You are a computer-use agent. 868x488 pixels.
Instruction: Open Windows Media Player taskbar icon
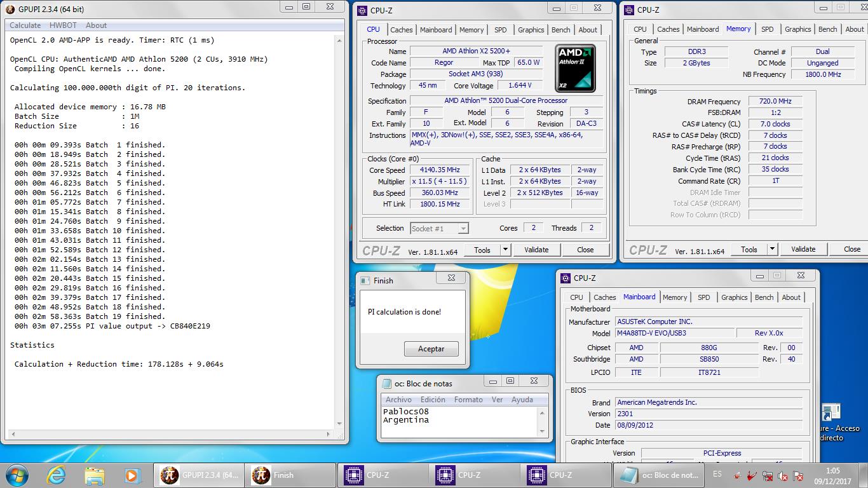click(x=132, y=475)
